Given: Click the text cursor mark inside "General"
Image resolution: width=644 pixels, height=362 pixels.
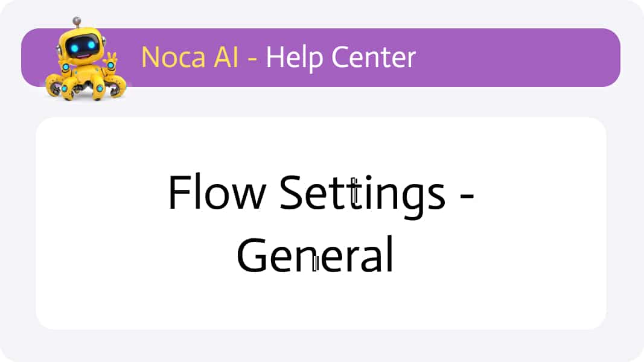Looking at the screenshot, I should (316, 263).
